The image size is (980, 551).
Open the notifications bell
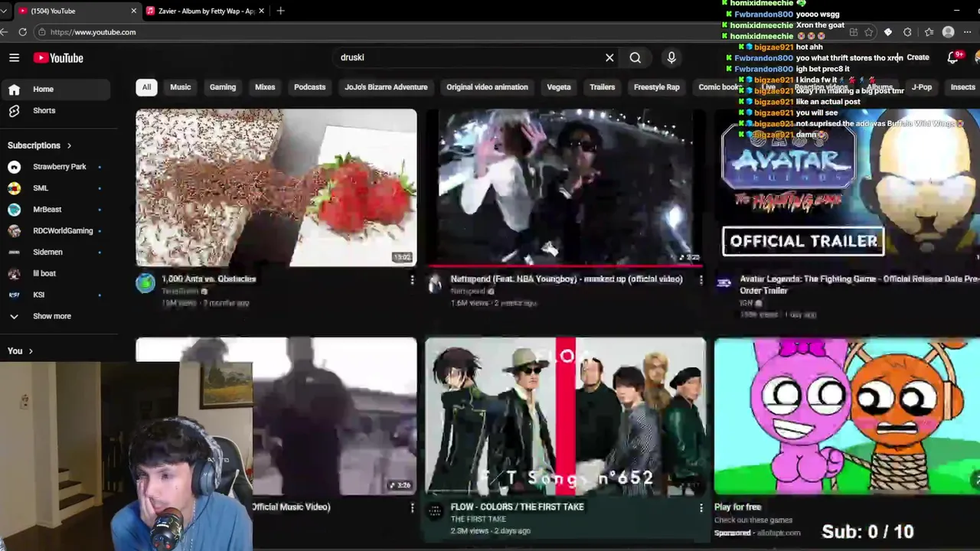pyautogui.click(x=953, y=57)
